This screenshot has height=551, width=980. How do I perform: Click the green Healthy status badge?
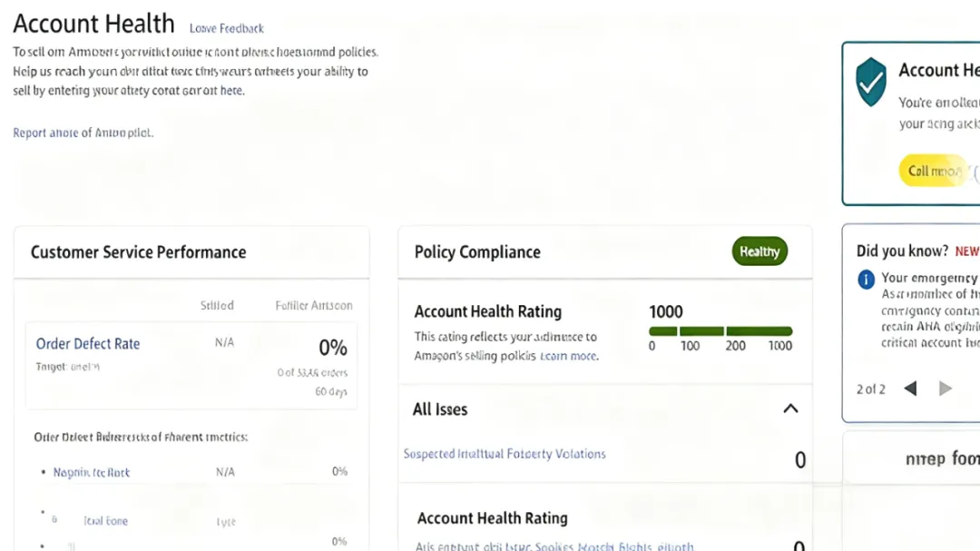(x=759, y=251)
